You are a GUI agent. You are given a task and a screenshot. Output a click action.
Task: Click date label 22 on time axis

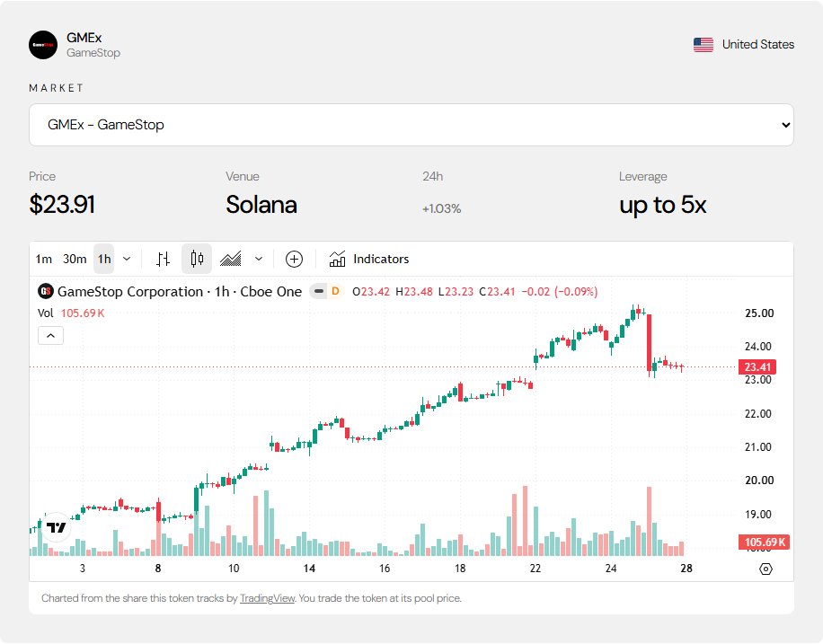tap(535, 569)
